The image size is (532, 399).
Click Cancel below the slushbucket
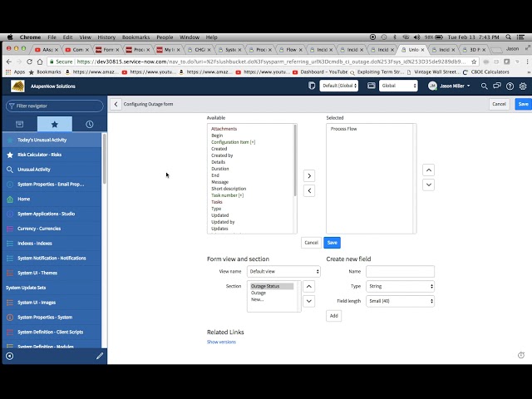311,243
